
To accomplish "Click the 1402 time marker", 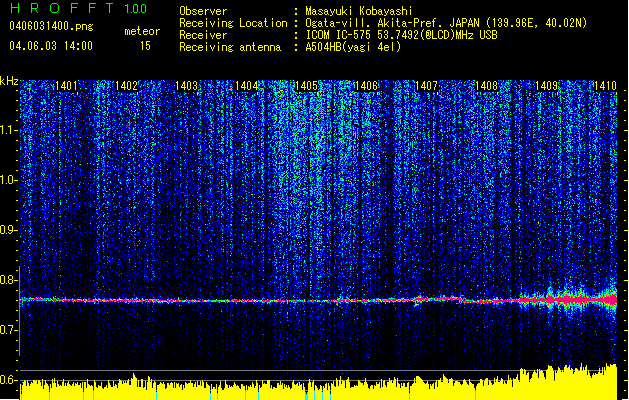I will (126, 86).
